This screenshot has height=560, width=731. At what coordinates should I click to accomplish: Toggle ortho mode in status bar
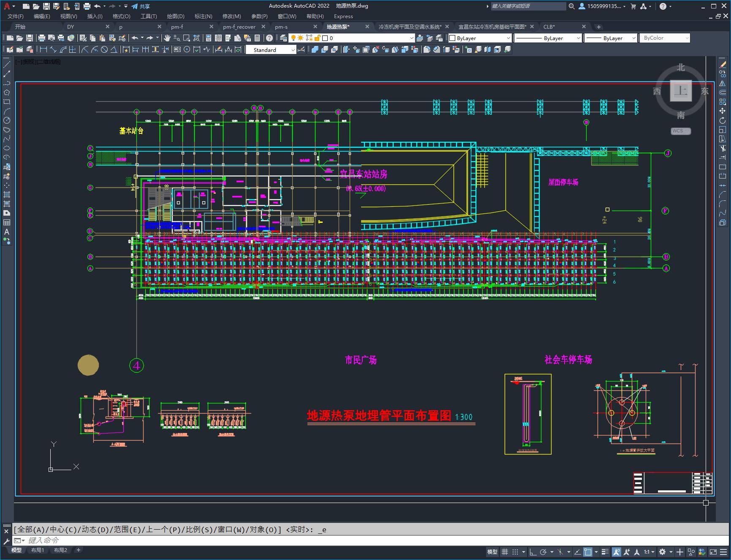point(533,552)
